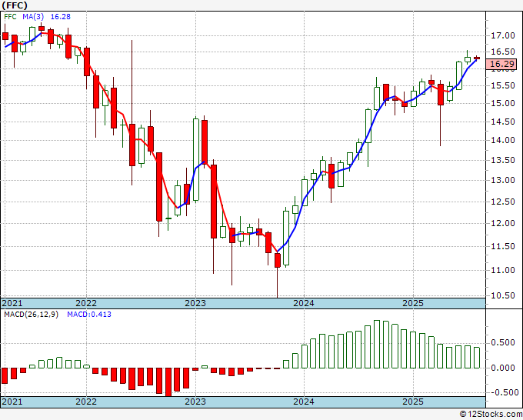Click 2024 on the MACD time axis
Image resolution: width=523 pixels, height=420 pixels.
pos(304,402)
